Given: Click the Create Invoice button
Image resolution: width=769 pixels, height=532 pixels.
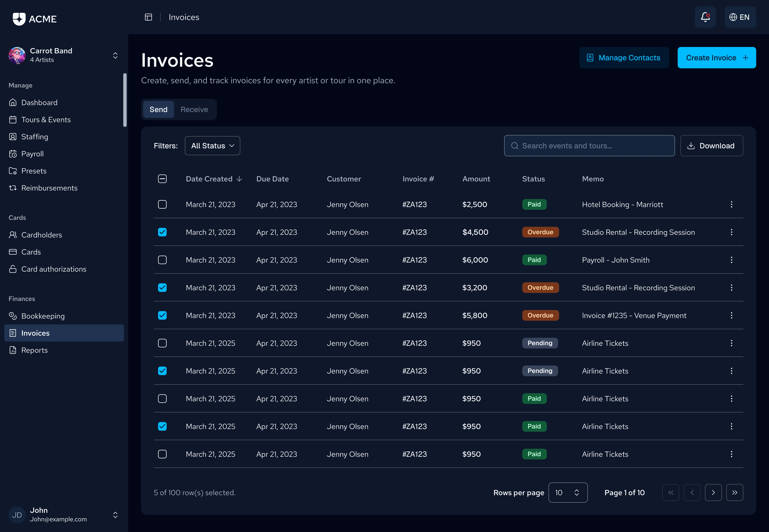Looking at the screenshot, I should coord(716,58).
